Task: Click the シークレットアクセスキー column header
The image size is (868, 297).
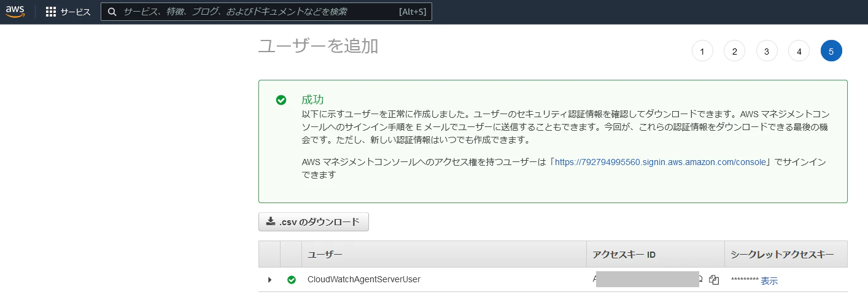Action: click(x=786, y=254)
